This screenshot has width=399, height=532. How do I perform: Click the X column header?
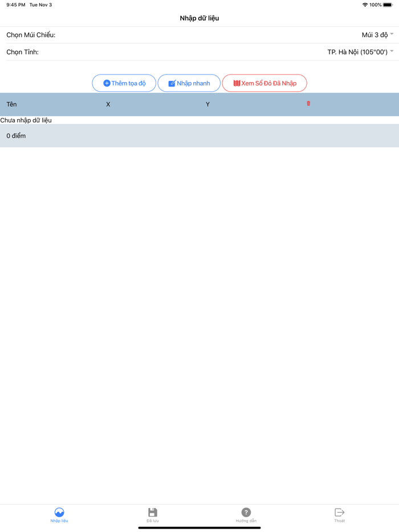[108, 104]
